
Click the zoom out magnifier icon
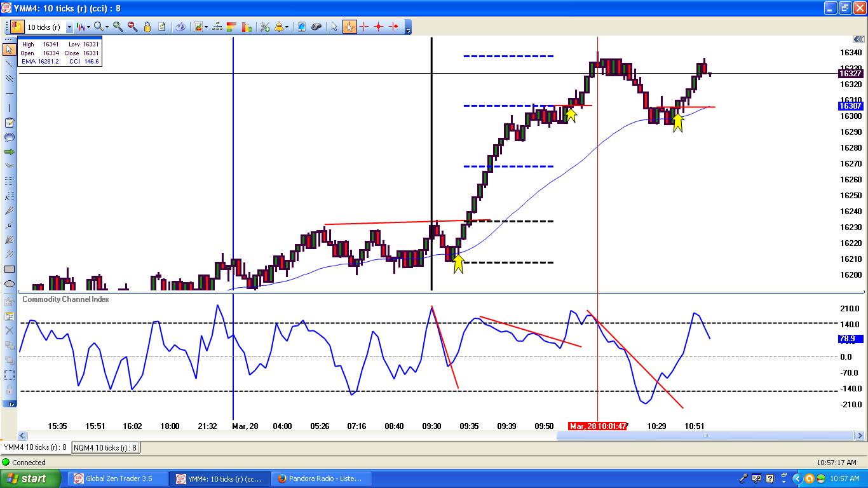(132, 27)
